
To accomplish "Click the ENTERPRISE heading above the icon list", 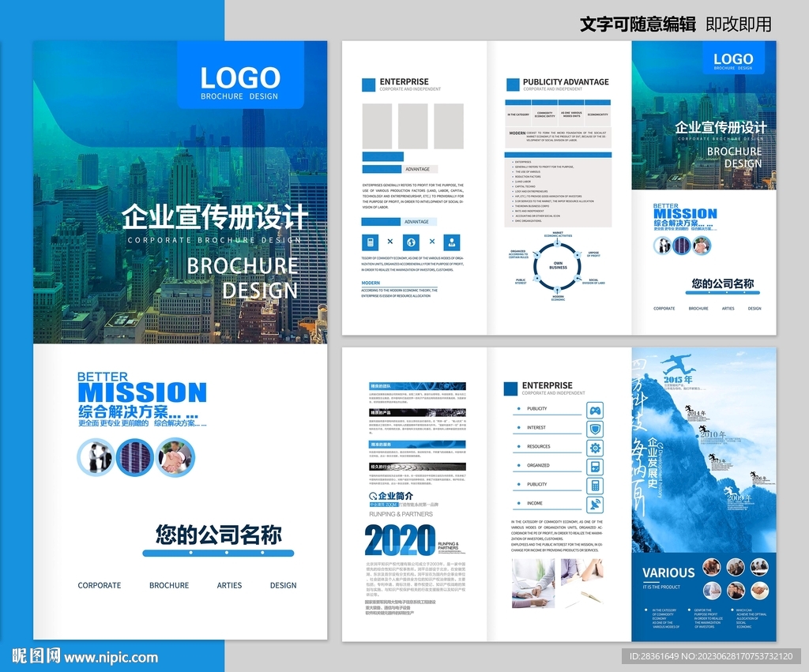I will (x=547, y=385).
